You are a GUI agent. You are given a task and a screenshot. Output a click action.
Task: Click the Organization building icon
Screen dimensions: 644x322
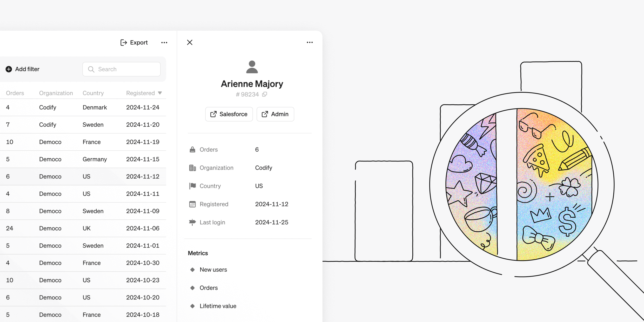pos(192,168)
